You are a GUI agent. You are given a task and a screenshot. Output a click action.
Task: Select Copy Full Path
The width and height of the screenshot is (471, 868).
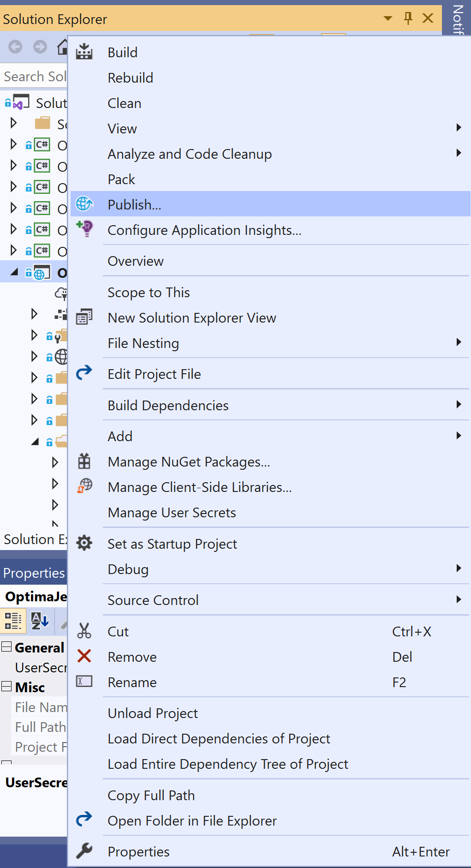270,795
